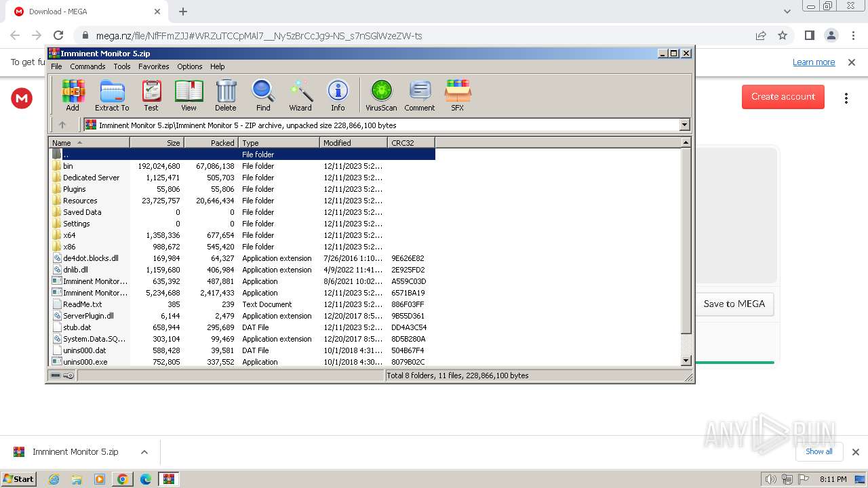Select de4dot.blocks.dll file

coord(241,258)
